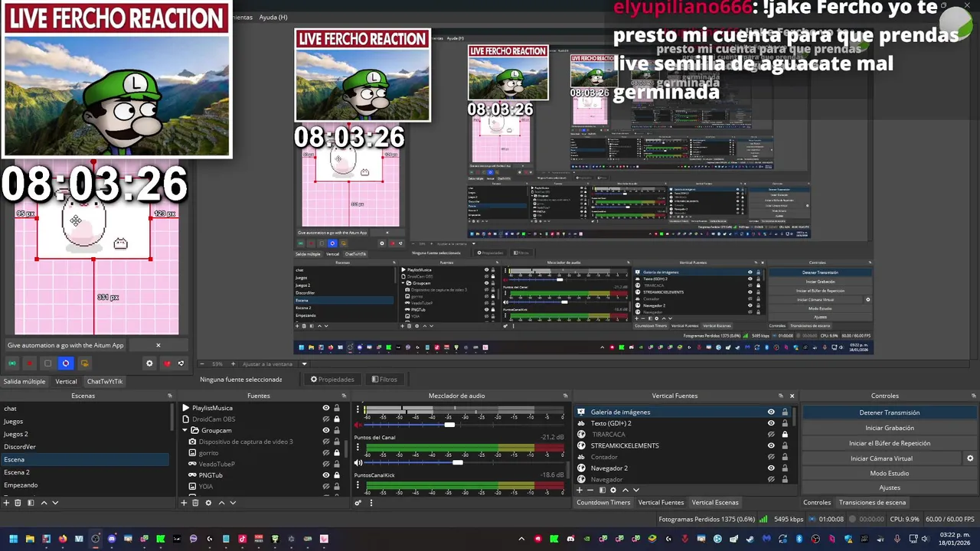Mute Puntos del Canal speaker icon
980x551 pixels.
coord(358,462)
